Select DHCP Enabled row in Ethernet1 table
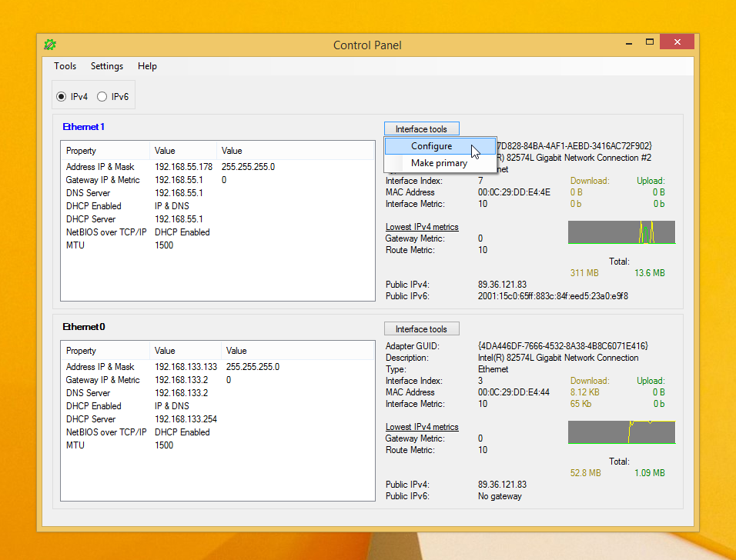The height and width of the screenshot is (560, 736). coord(218,206)
